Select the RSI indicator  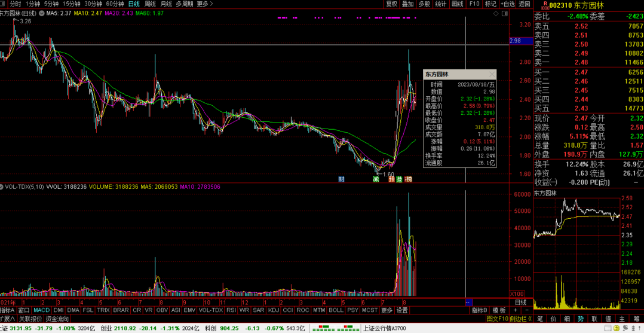(x=231, y=310)
